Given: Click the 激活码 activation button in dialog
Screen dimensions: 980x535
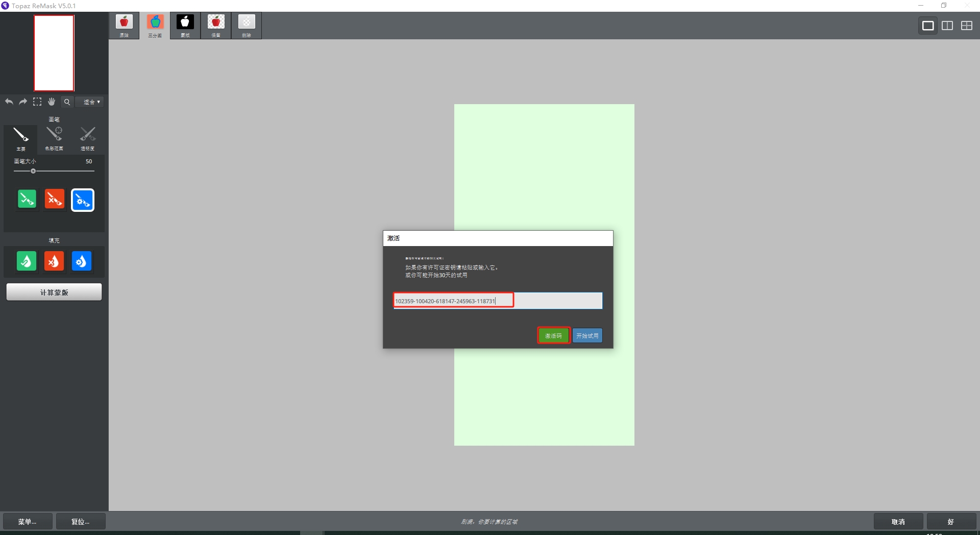Looking at the screenshot, I should tap(553, 335).
